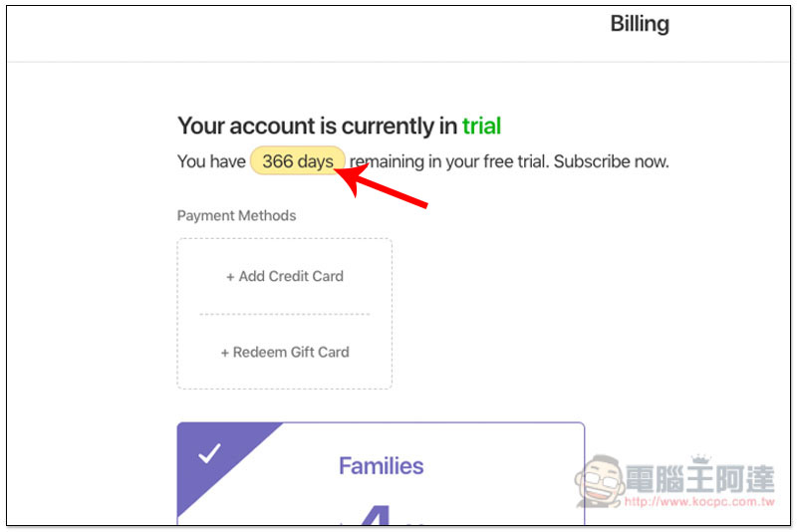Image resolution: width=797 pixels, height=532 pixels.
Task: Click the cartoon face watermark logo
Action: (600, 480)
